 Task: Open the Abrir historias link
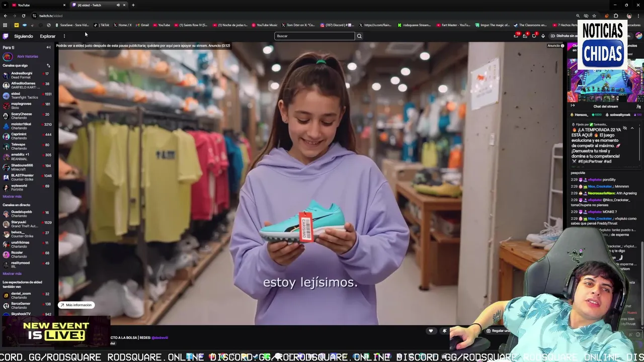coord(27,56)
